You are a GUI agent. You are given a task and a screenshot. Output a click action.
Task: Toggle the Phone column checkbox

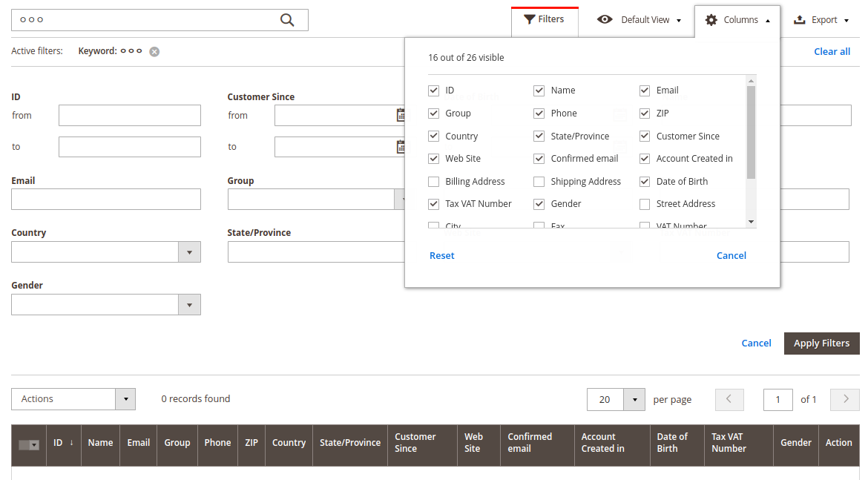539,114
